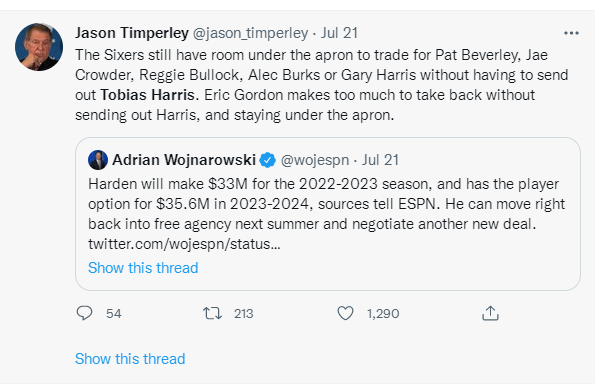Click the quoted tweet's Jul 21 timestamp
The width and height of the screenshot is (595, 387).
click(x=380, y=160)
